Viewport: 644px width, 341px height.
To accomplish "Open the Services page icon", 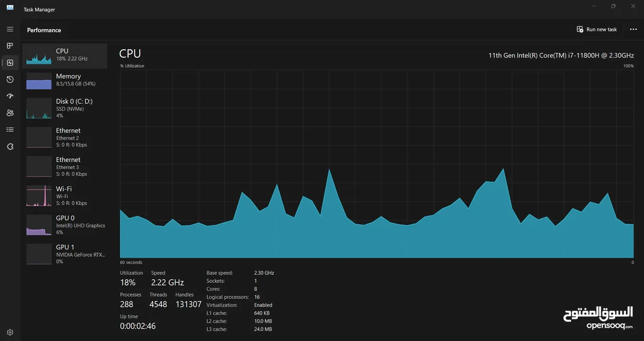I will [10, 146].
